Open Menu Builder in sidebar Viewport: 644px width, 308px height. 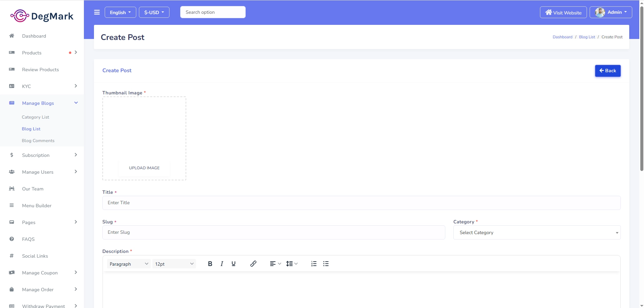[x=37, y=206]
